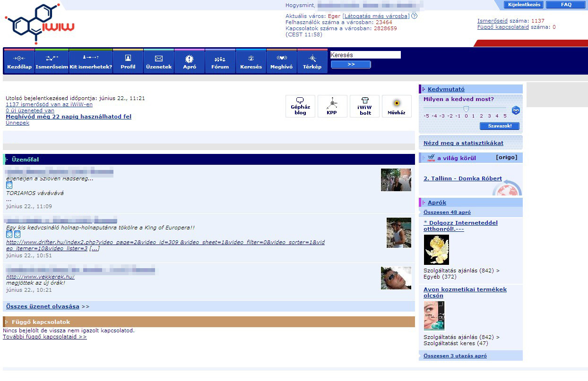Viewport: 588px width, 381px height.
Task: Open the Apró classifieds icon
Action: (189, 58)
